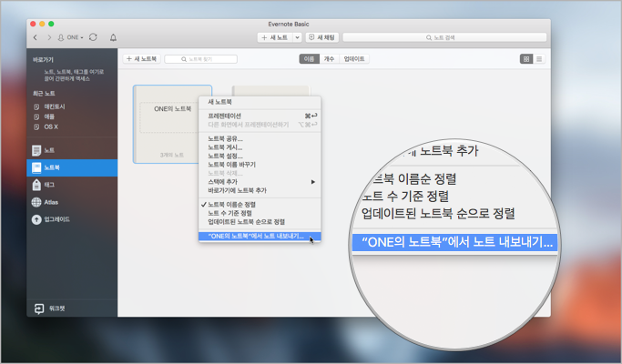Screen dimensions: 622x364
Task: Click the 새 노트 button
Action: (275, 37)
